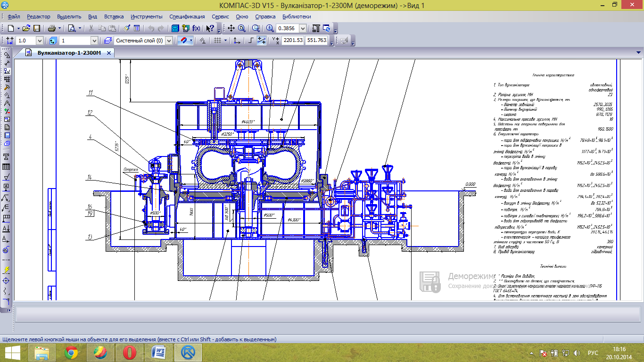The height and width of the screenshot is (362, 644).
Task: Open a file with the folder icon
Action: pyautogui.click(x=26, y=28)
